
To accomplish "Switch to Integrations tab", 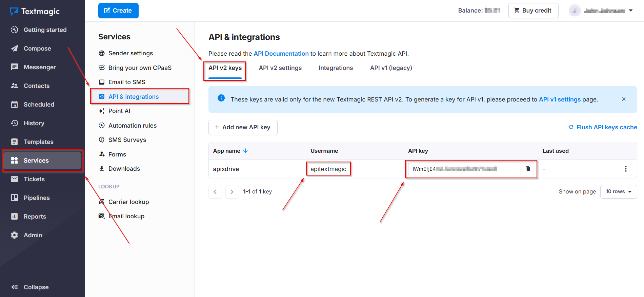I will tap(336, 68).
